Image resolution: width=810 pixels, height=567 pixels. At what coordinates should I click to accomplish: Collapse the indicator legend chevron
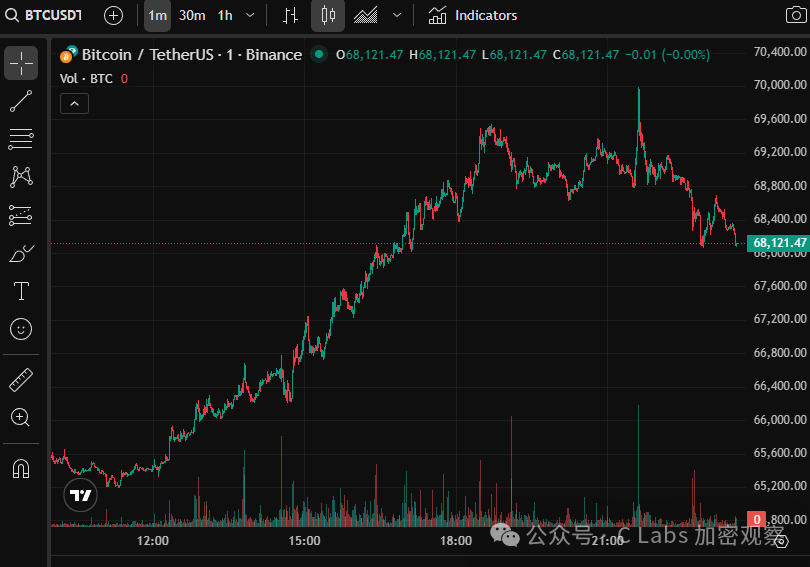click(74, 102)
